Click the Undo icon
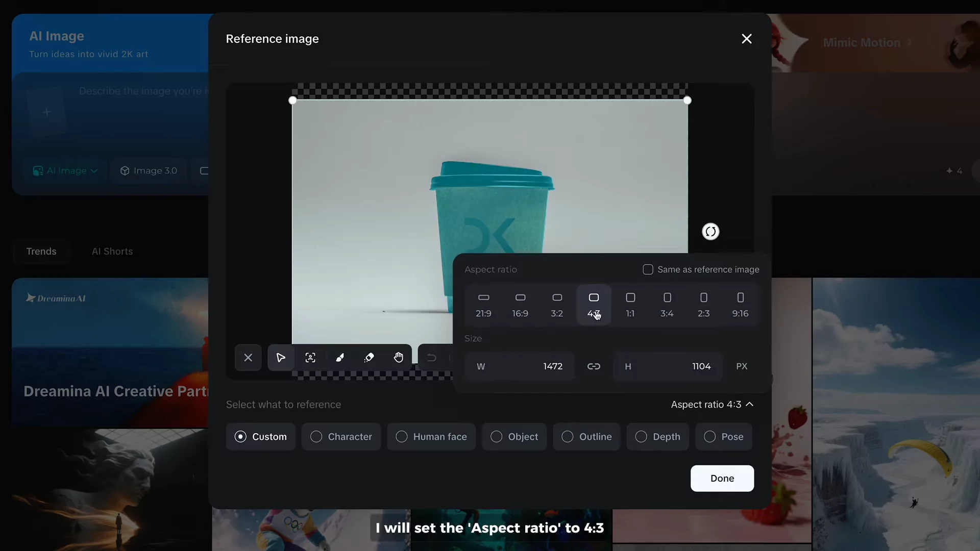The height and width of the screenshot is (551, 980). point(431,358)
